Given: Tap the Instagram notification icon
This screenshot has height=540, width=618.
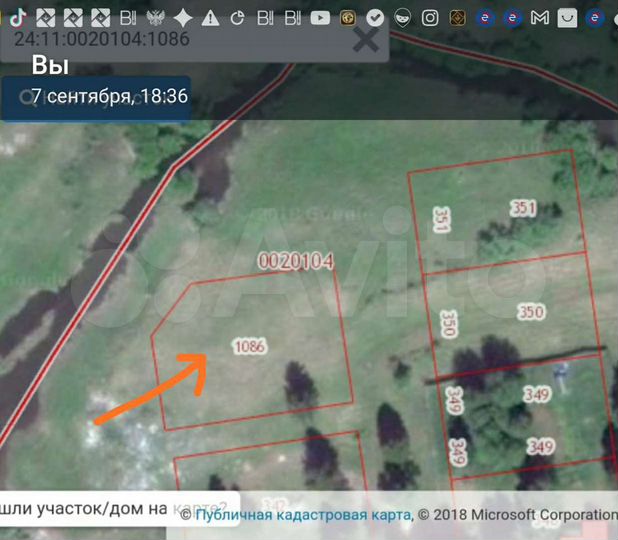Looking at the screenshot, I should click(429, 17).
